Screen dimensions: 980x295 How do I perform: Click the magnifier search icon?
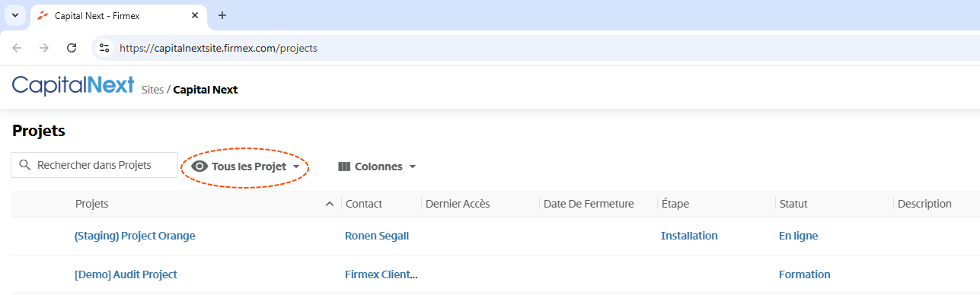tap(25, 165)
